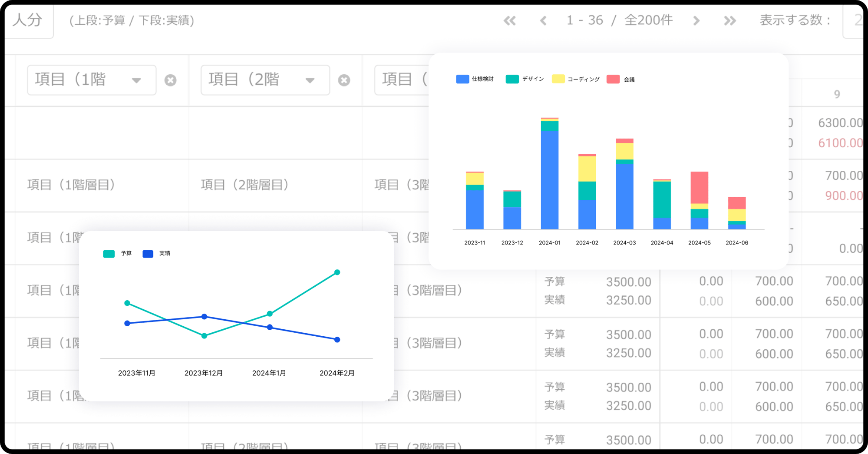Click the 2024-05 bar in stacked chart

point(700,200)
